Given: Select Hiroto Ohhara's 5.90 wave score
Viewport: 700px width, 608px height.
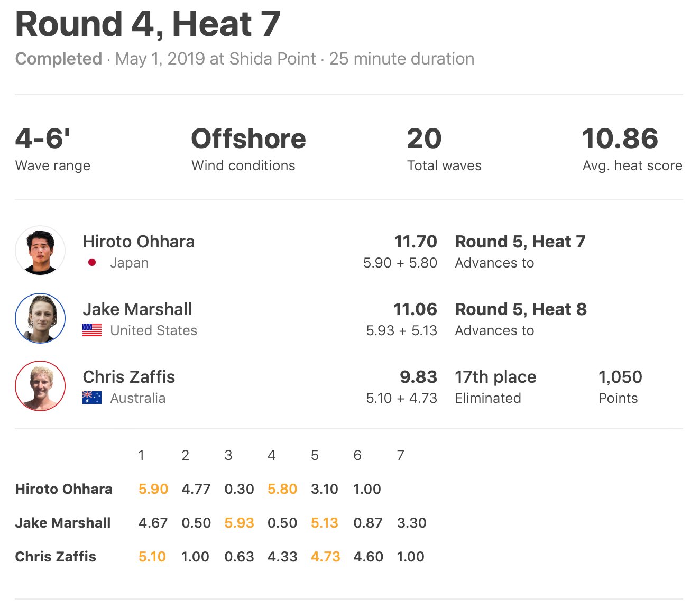Looking at the screenshot, I should [153, 489].
